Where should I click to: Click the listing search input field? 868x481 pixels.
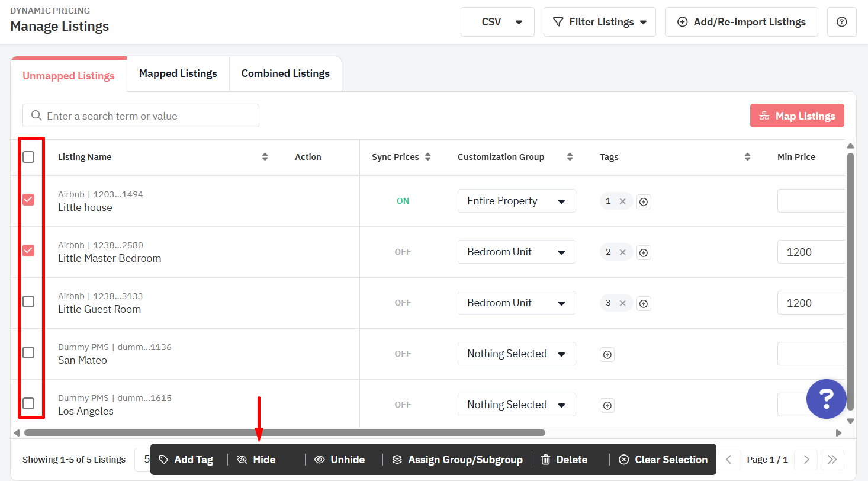141,116
